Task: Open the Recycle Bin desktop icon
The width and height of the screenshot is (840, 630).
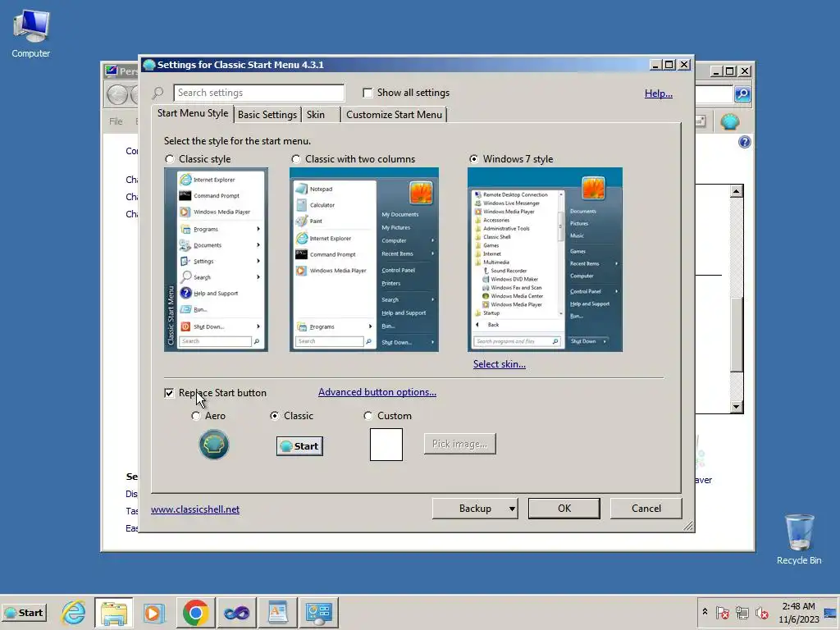Action: pyautogui.click(x=799, y=539)
